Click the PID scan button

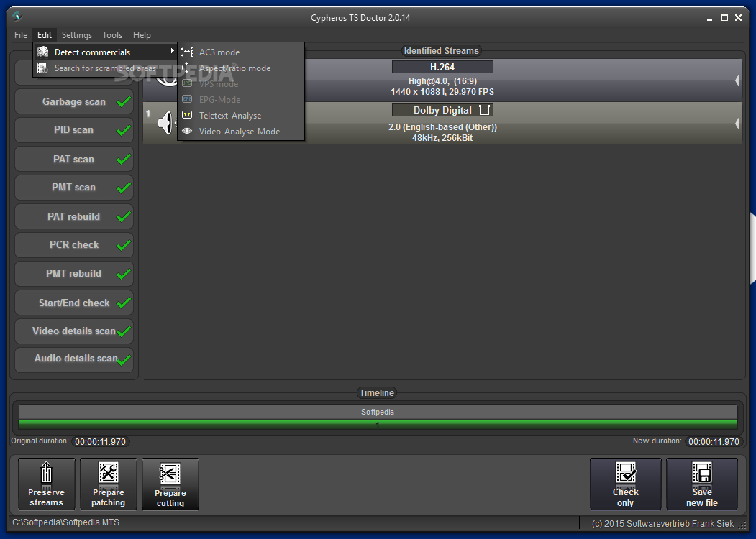(x=74, y=130)
